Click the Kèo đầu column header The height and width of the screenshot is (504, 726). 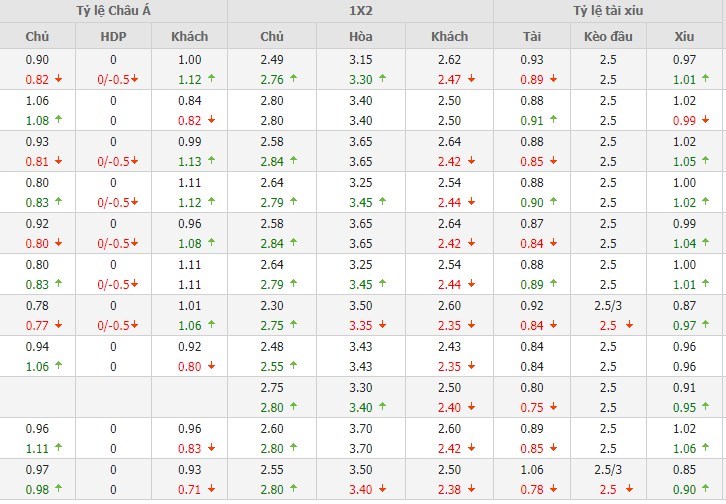(608, 36)
